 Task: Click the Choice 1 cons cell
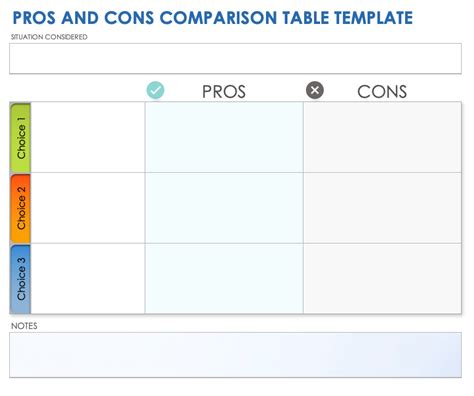382,137
